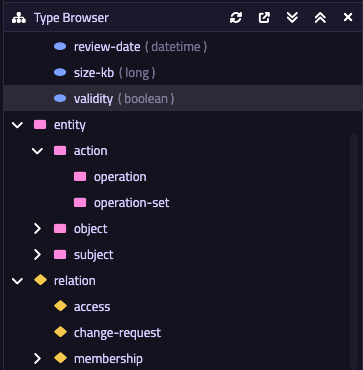The image size is (363, 370).
Task: Click the pink icon beside subject
Action: [x=60, y=255]
